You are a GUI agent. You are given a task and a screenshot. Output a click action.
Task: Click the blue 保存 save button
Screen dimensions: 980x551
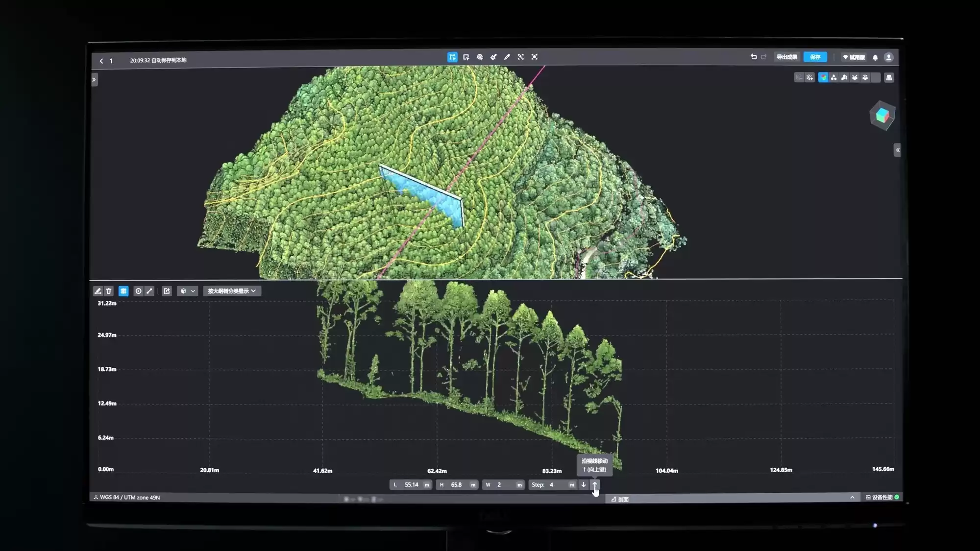point(815,57)
